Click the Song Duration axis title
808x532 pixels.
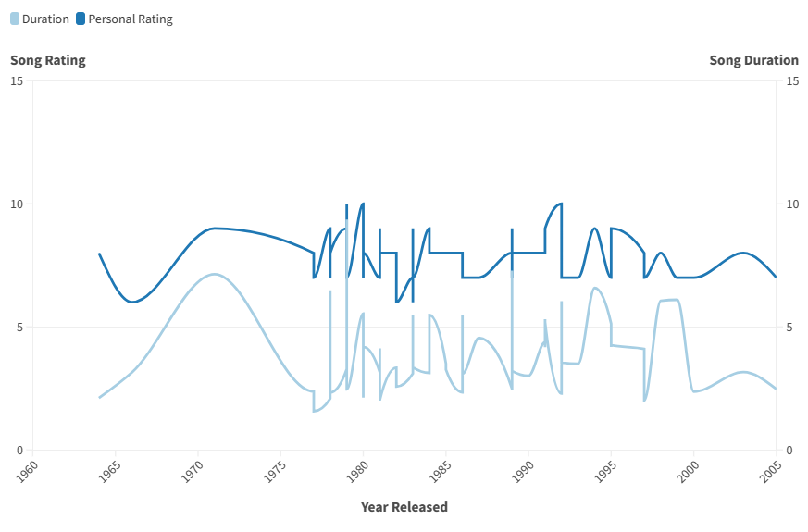pos(753,60)
